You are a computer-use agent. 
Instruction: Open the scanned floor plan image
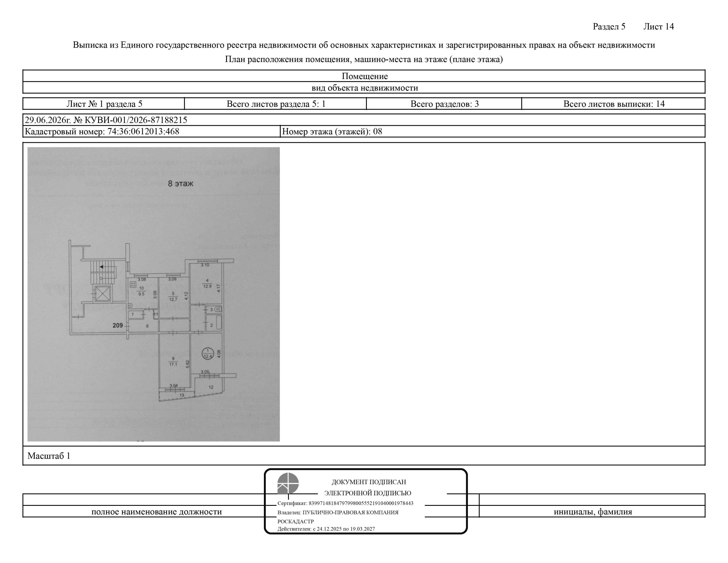[154, 294]
